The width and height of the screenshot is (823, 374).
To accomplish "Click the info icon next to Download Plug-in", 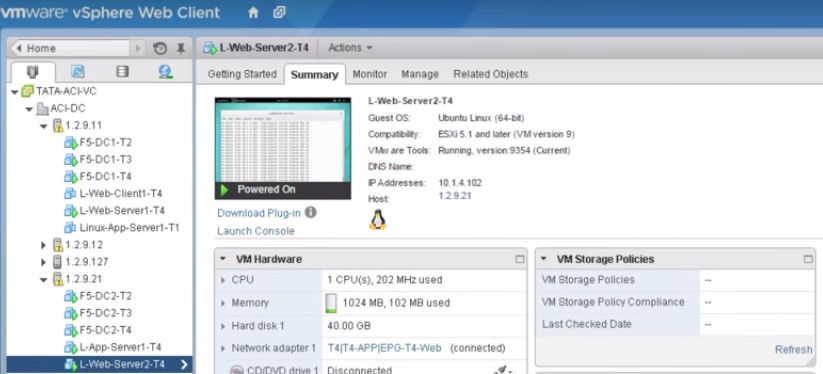I will 311,212.
